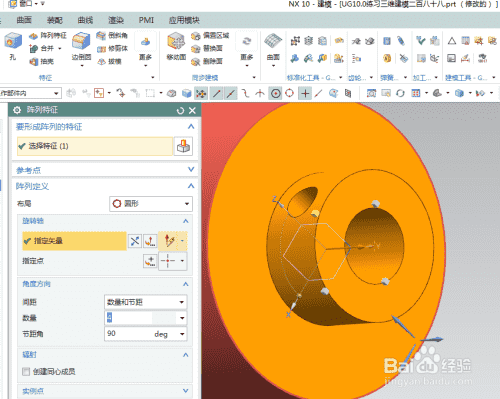Click the select feature body icon button

click(183, 146)
